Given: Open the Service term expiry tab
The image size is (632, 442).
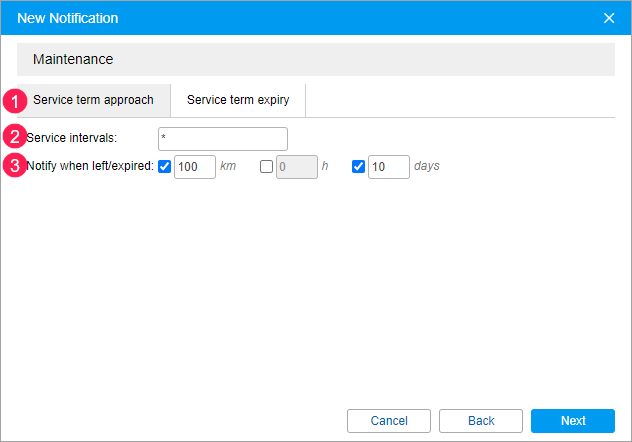Looking at the screenshot, I should (238, 100).
